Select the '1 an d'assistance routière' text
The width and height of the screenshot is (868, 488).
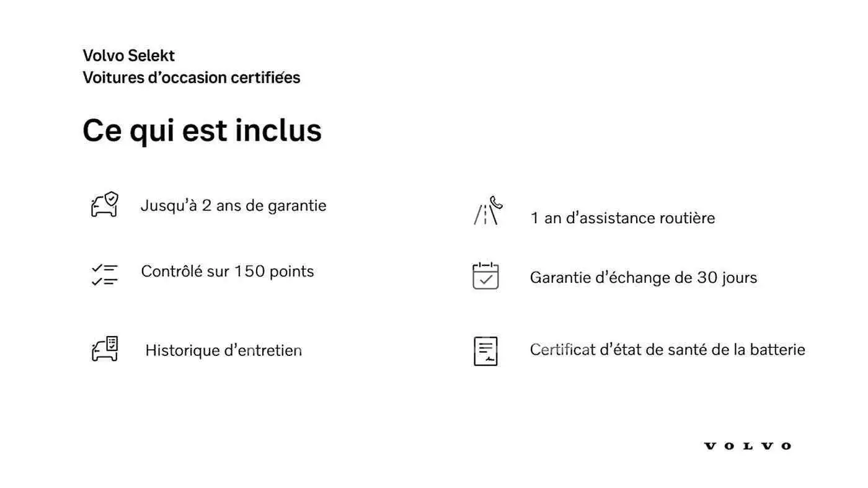click(x=622, y=218)
